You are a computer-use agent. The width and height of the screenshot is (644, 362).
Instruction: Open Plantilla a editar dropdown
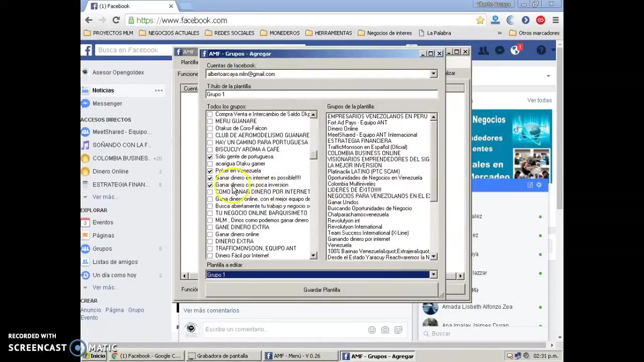(x=433, y=275)
